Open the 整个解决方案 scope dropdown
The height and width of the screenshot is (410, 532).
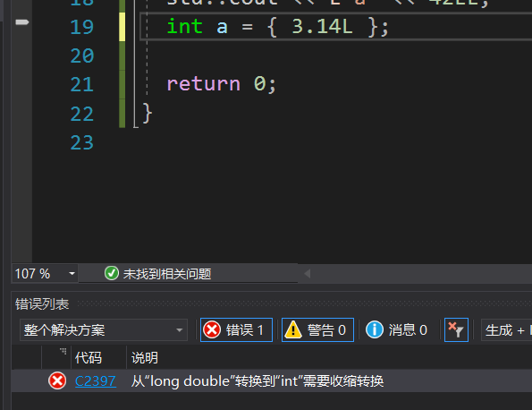[104, 329]
